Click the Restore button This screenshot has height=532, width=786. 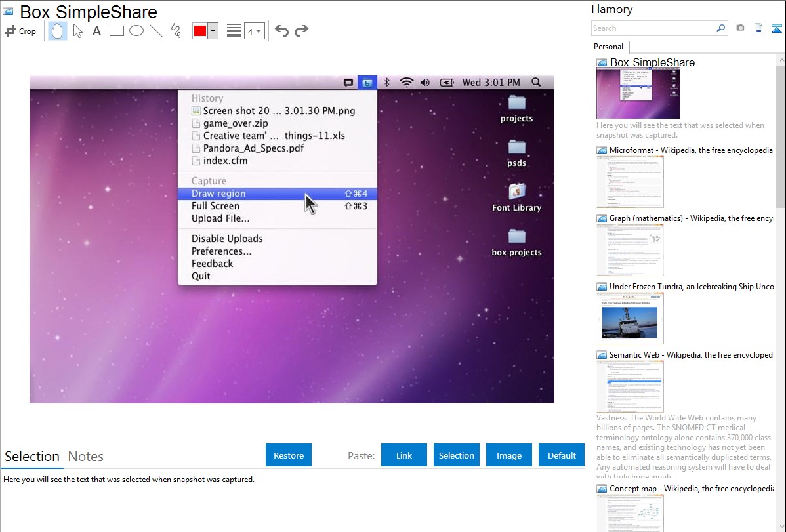point(289,455)
